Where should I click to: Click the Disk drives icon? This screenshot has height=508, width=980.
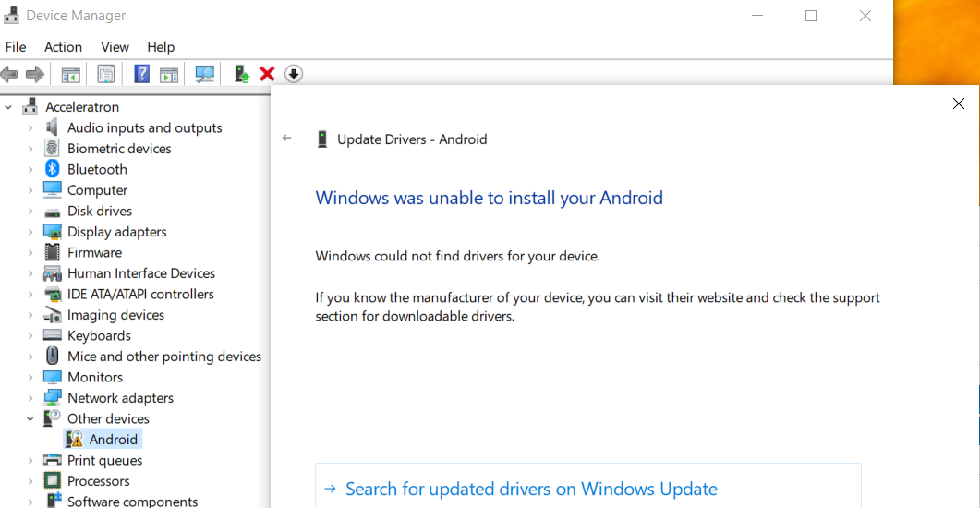coord(53,212)
